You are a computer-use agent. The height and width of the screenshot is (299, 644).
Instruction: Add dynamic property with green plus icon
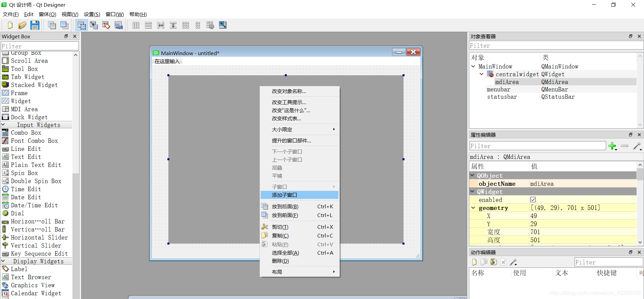[x=612, y=146]
